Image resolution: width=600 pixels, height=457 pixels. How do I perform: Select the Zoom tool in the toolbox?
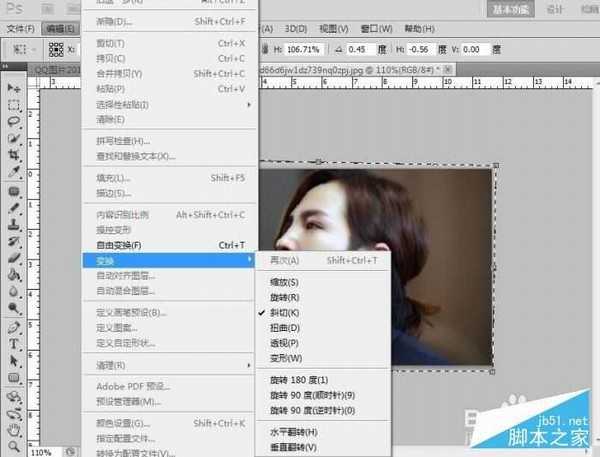tap(14, 446)
